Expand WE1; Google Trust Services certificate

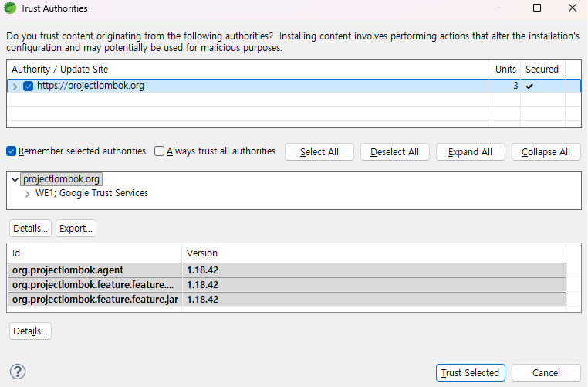click(27, 194)
